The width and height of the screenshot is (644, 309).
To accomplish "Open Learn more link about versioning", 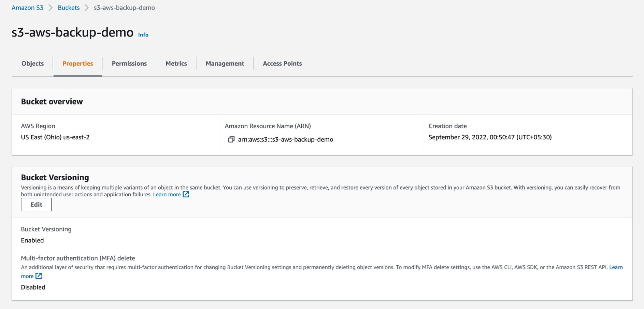I will click(x=167, y=194).
